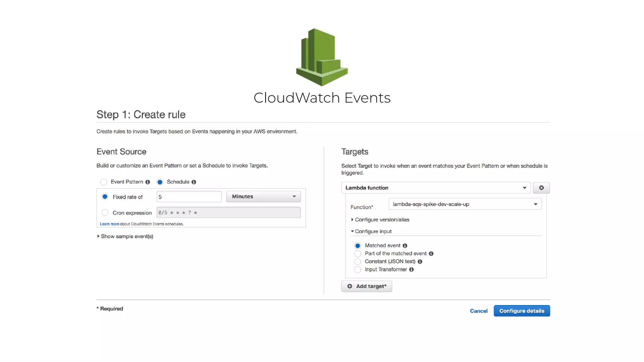Select Input Transformer option

pos(358,270)
